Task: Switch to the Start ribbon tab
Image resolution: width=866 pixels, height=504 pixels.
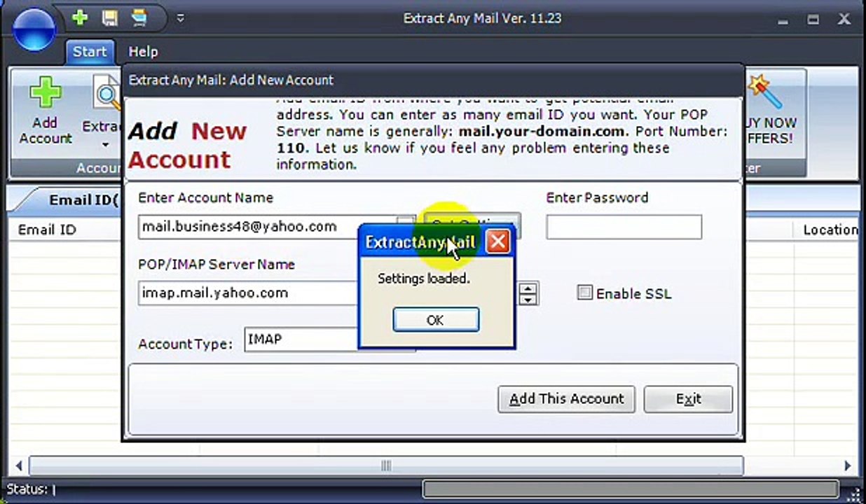Action: pos(90,52)
